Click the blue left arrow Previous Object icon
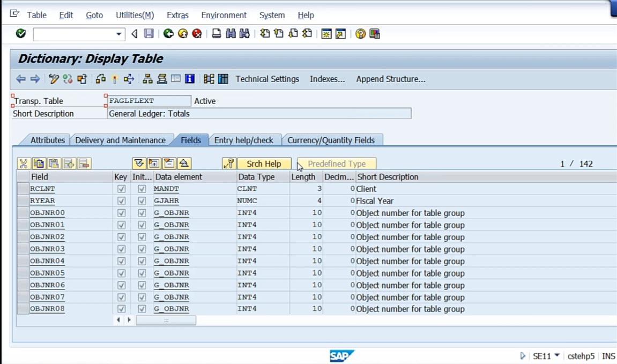617x364 pixels. [x=20, y=79]
